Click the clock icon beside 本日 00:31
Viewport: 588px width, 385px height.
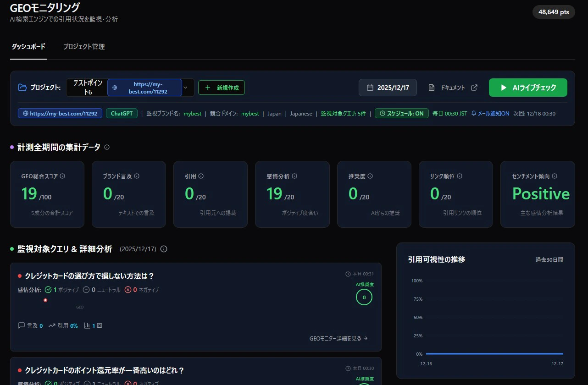point(348,274)
